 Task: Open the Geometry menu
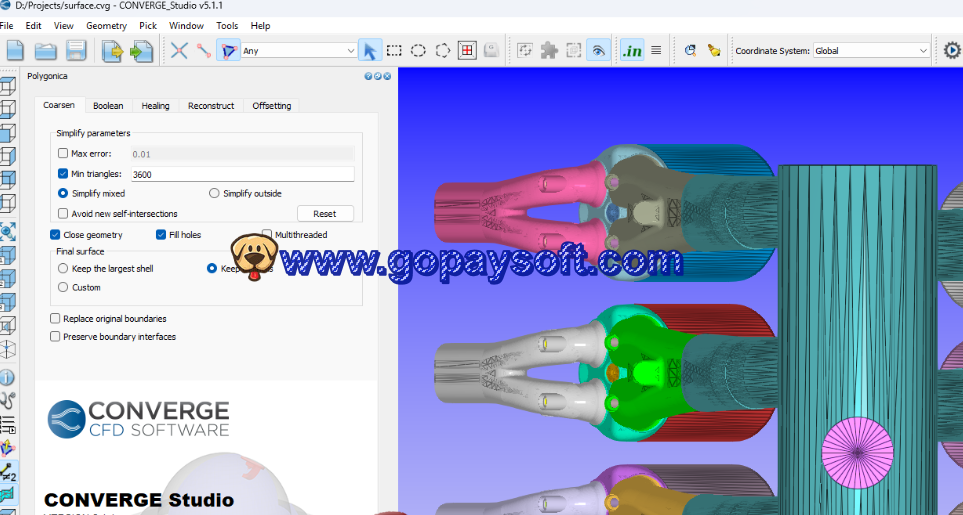106,25
